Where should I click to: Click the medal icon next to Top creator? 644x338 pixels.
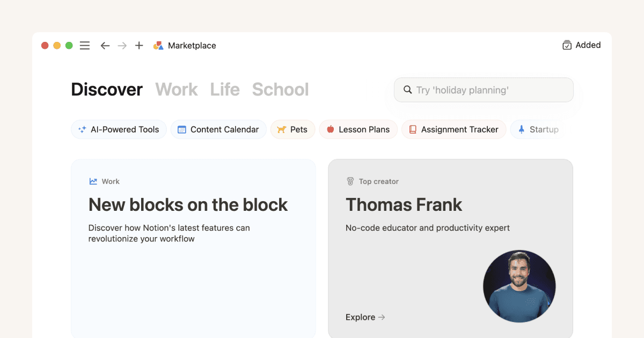tap(350, 181)
